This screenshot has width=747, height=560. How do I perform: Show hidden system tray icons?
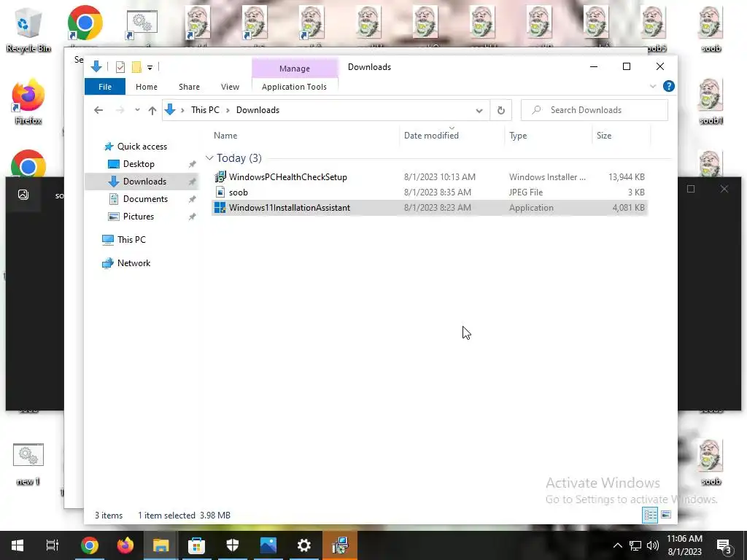[x=617, y=545]
